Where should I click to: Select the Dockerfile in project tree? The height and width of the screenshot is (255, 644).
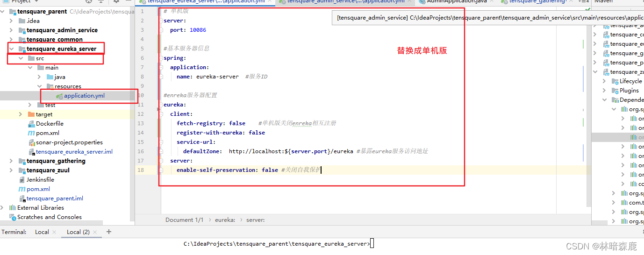50,124
